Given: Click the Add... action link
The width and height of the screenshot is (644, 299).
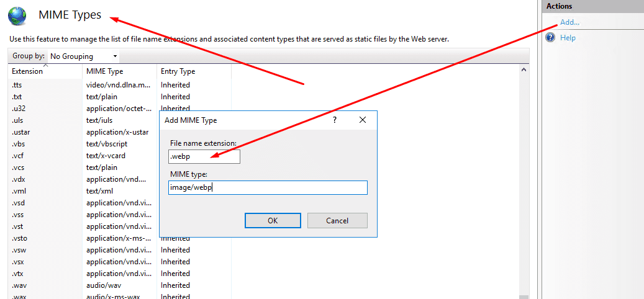Looking at the screenshot, I should tap(569, 22).
